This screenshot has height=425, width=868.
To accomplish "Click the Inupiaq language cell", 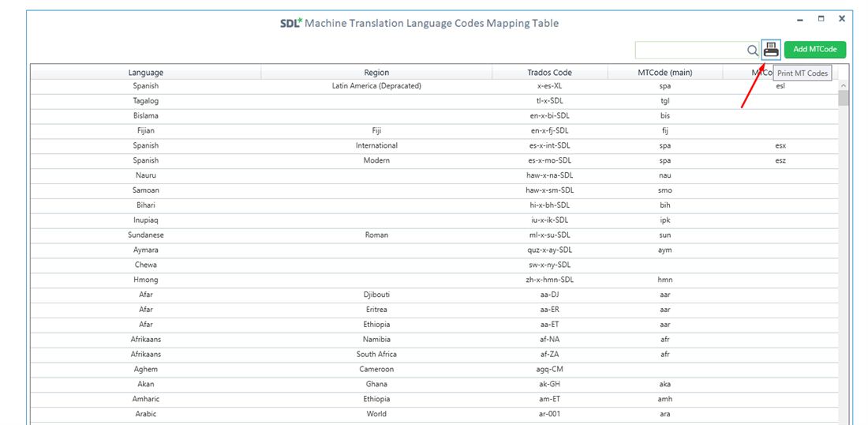I will tap(146, 220).
